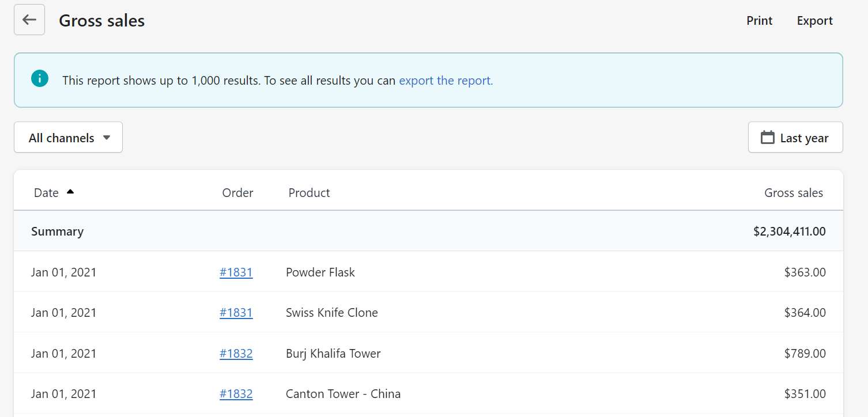Click the Product column header
The width and height of the screenshot is (868, 417).
coord(309,193)
